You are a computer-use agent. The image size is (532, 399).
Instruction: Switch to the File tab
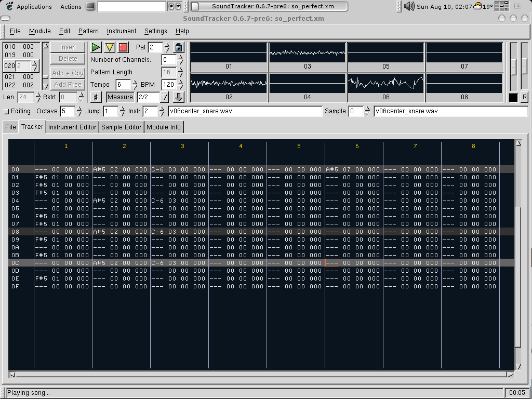coord(10,127)
